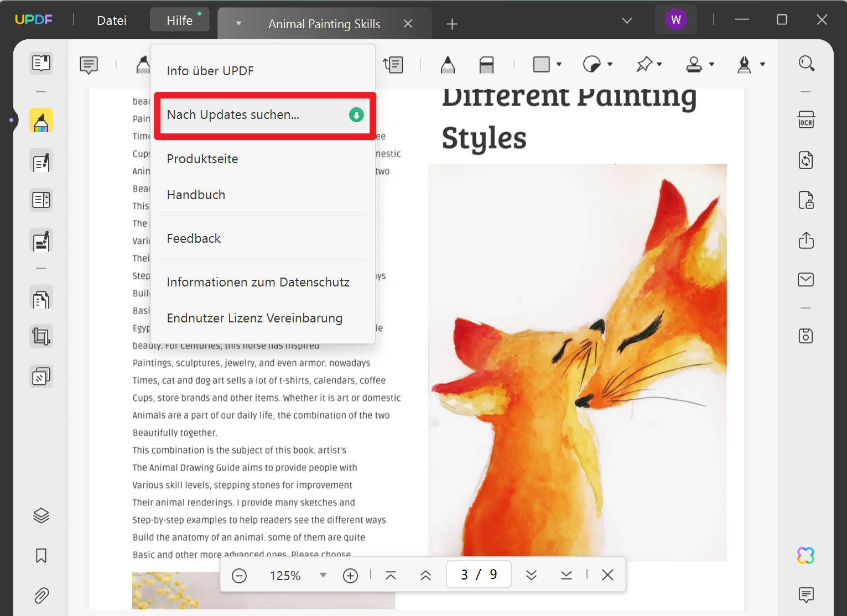Viewport: 847px width, 616px height.
Task: Jump to the next page arrow
Action: pyautogui.click(x=531, y=575)
